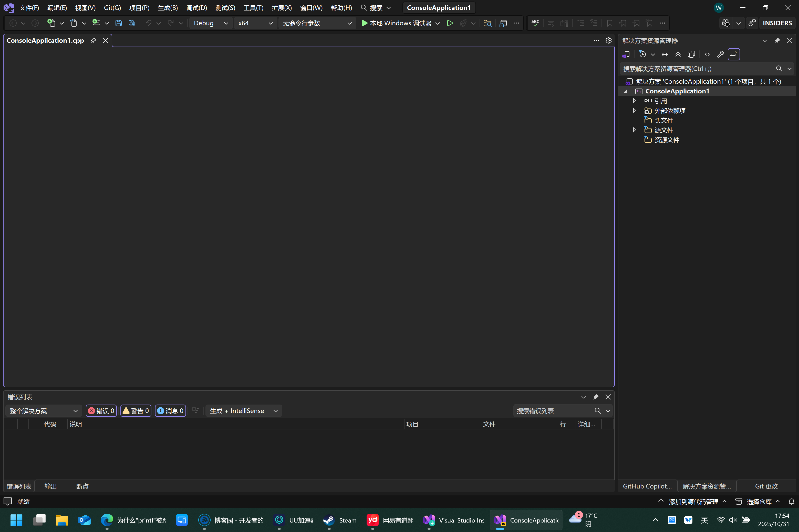The height and width of the screenshot is (532, 799).
Task: Switch to the 输出 tab
Action: [x=51, y=486]
